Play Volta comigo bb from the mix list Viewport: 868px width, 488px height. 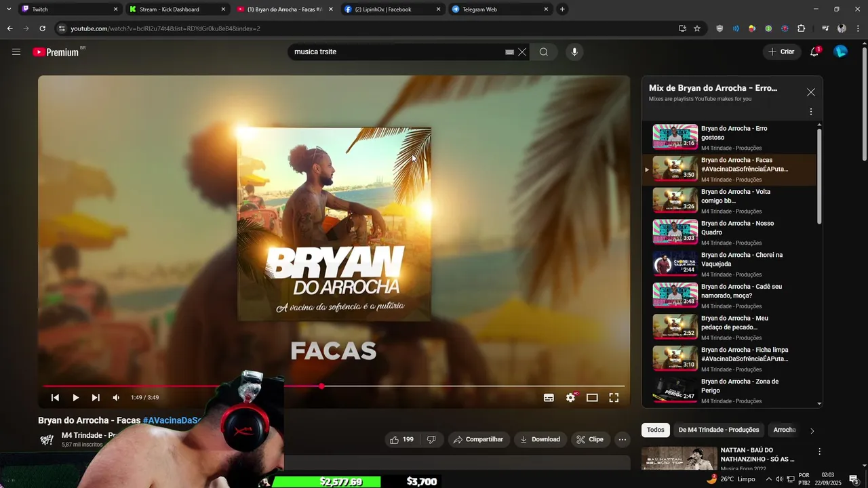(730, 201)
